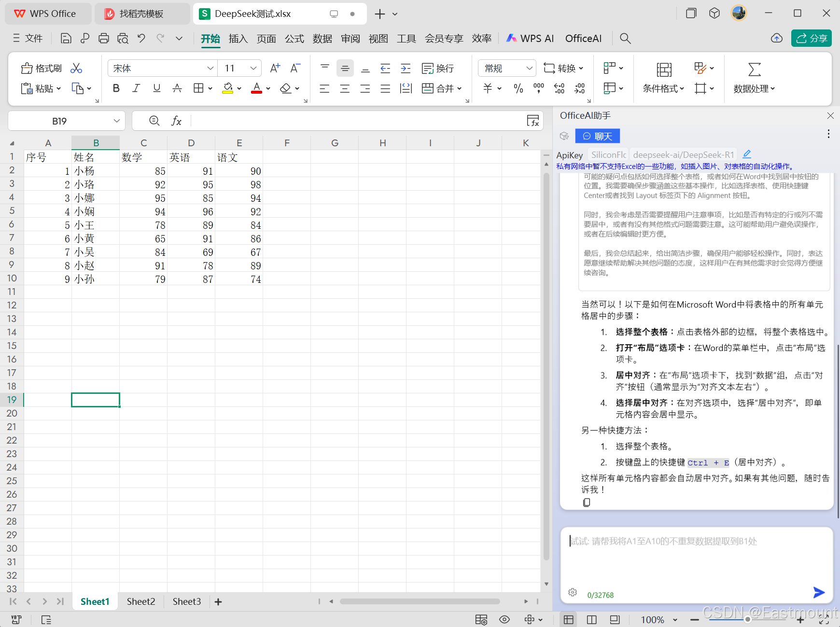The image size is (840, 627).
Task: Toggle Italic formatting
Action: coord(137,88)
